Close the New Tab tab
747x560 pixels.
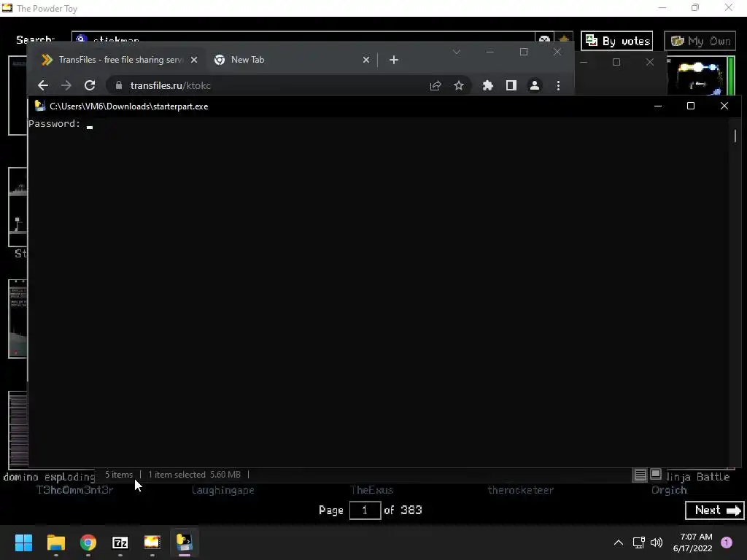pyautogui.click(x=366, y=60)
